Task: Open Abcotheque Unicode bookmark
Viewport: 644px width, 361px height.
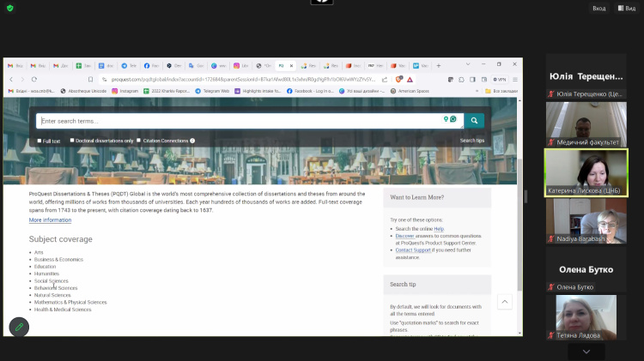Action: pyautogui.click(x=83, y=91)
